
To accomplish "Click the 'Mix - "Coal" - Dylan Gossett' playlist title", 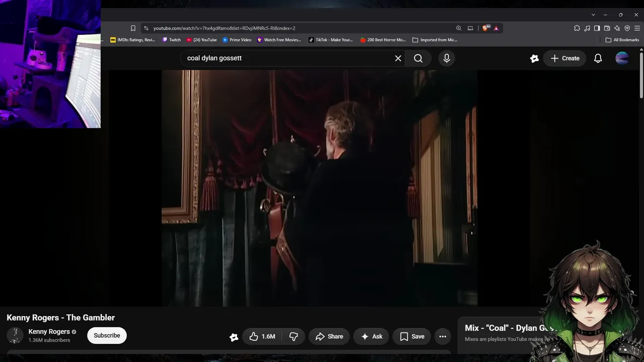I will coord(509,328).
